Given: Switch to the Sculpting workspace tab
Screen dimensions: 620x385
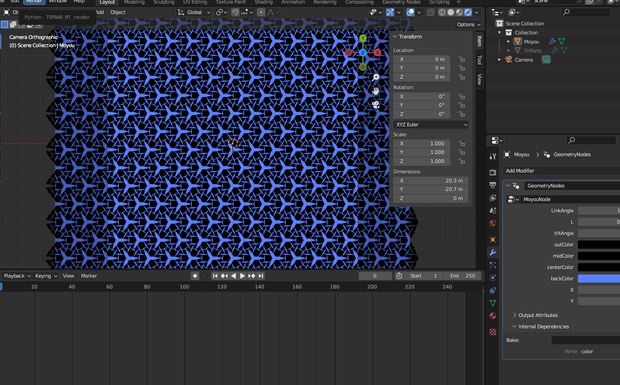Looking at the screenshot, I should coord(164,2).
